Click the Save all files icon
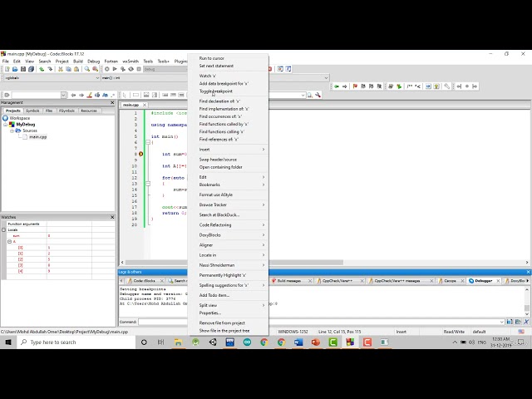The image size is (532, 399). [32, 69]
